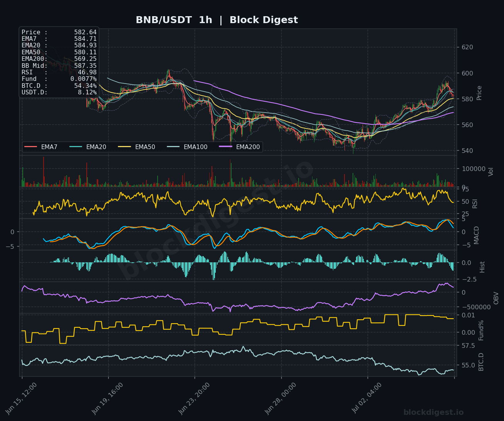This screenshot has width=504, height=421.
Task: Select the RSI 46.98 row in info box
Action: pos(59,72)
